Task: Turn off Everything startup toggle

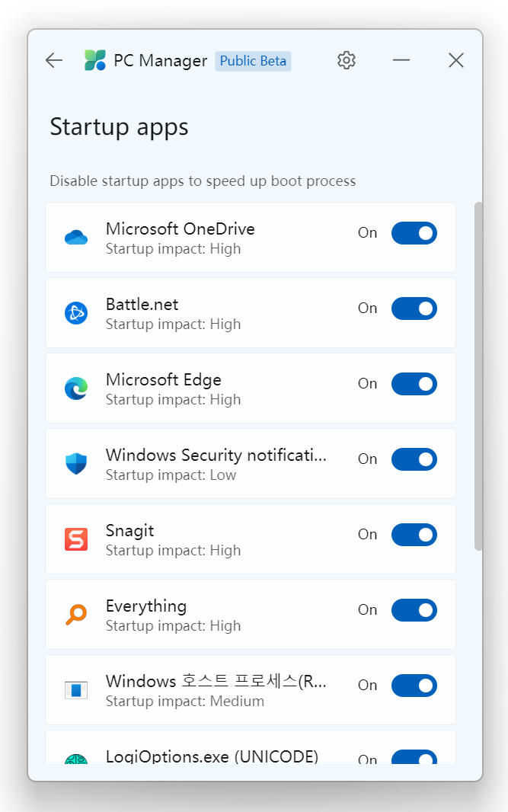Action: [414, 610]
